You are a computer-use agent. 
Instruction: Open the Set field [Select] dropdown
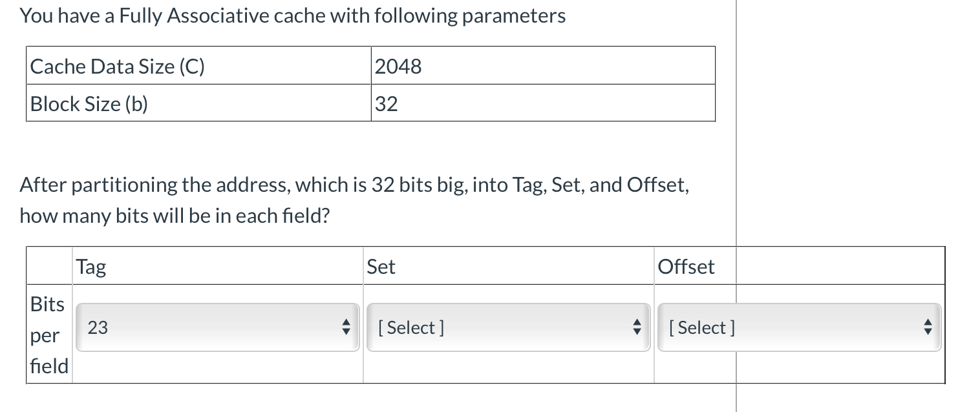508,327
